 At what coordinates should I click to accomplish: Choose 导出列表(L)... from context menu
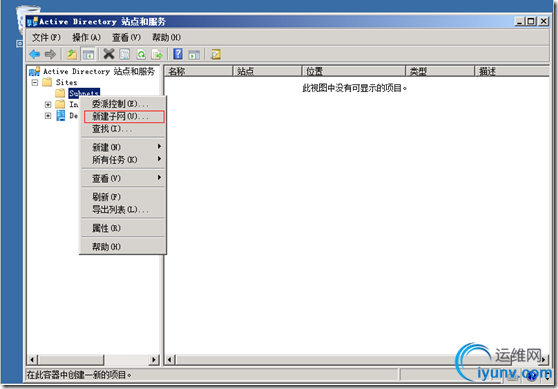point(122,209)
